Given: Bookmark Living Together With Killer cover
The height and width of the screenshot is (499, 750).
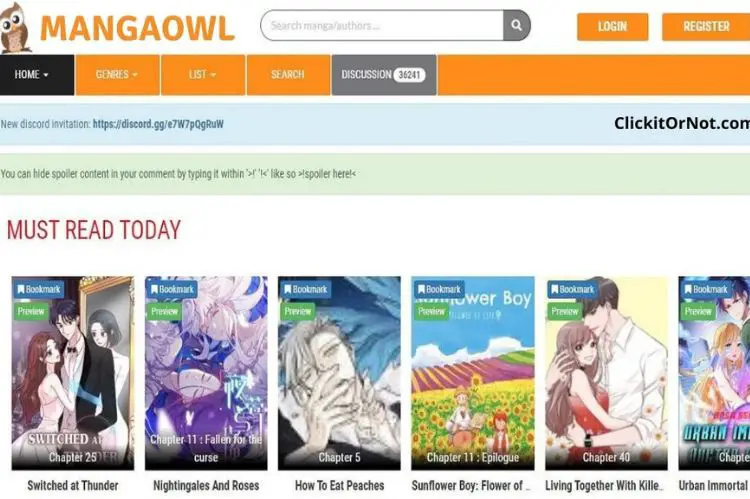Looking at the screenshot, I should point(573,289).
